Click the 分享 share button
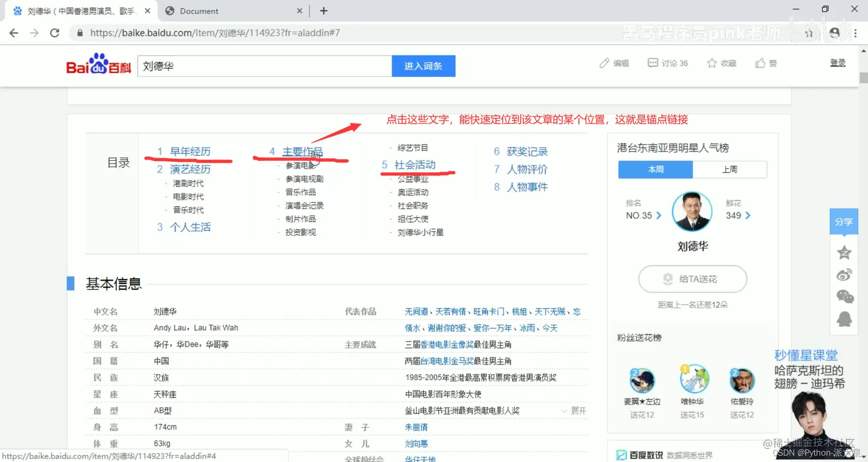 (843, 222)
